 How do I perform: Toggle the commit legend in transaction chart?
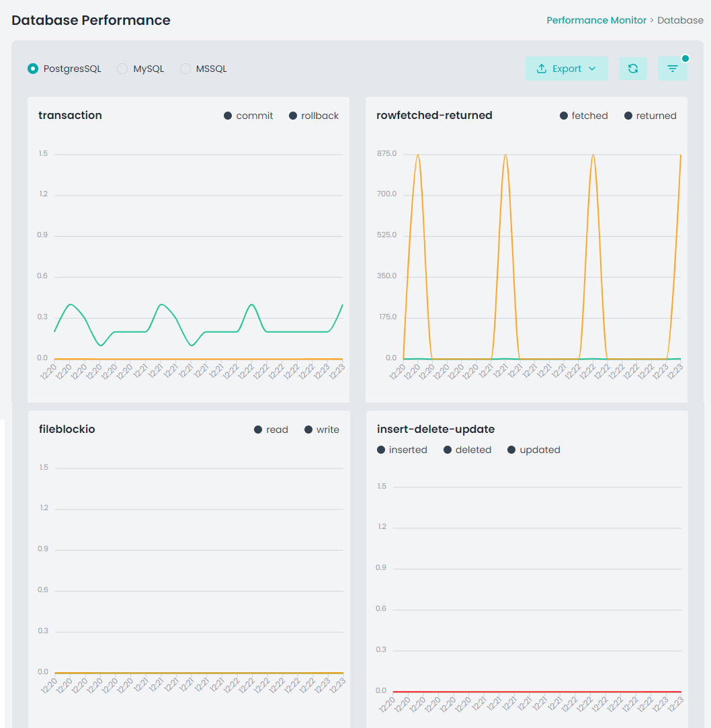[248, 116]
